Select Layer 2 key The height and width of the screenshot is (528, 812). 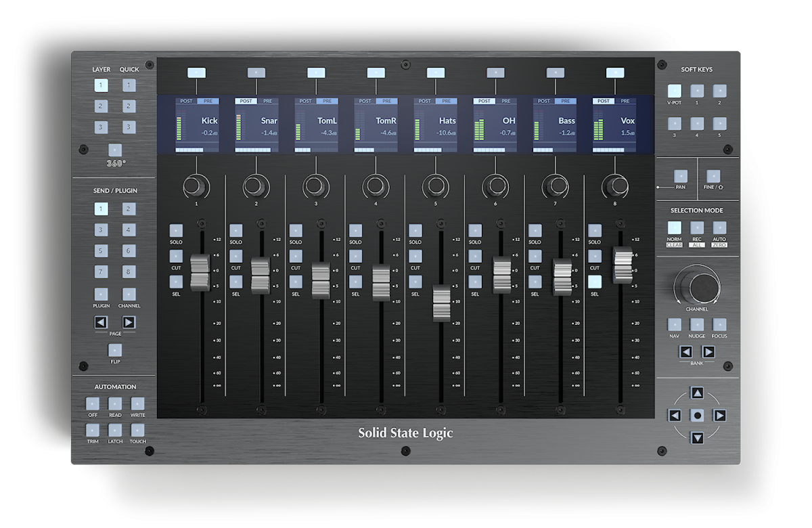(x=100, y=106)
